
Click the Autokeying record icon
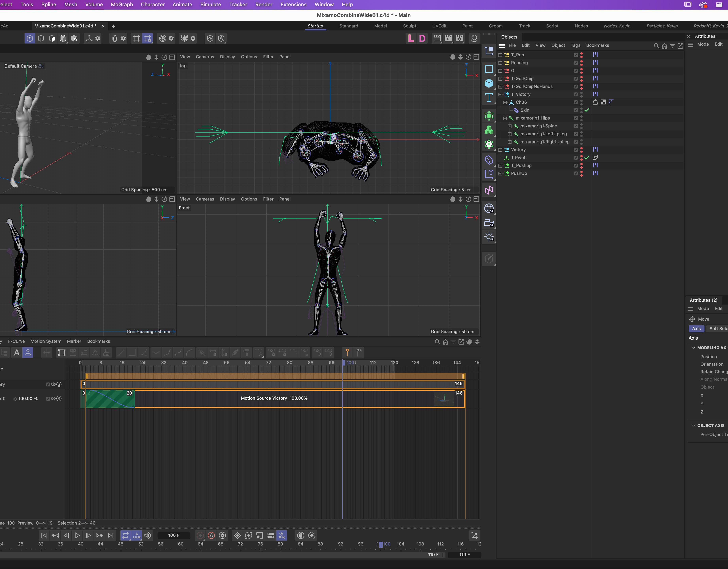(x=211, y=535)
